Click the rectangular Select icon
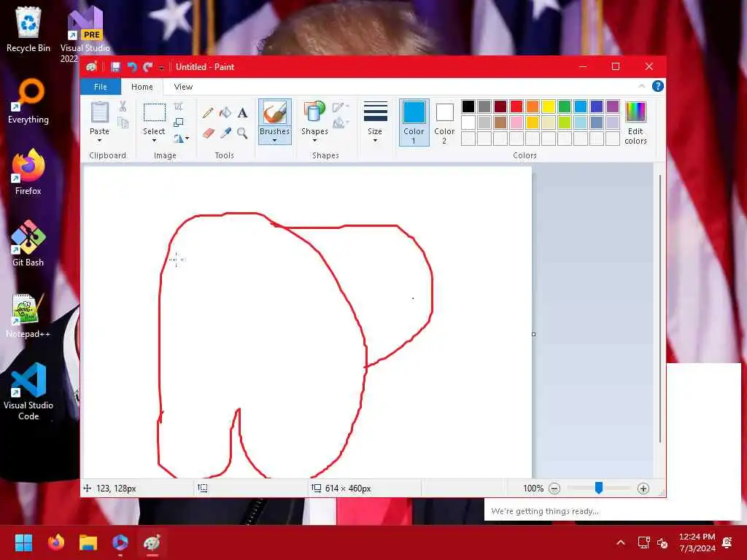Screen dimensions: 747x560 pos(155,113)
